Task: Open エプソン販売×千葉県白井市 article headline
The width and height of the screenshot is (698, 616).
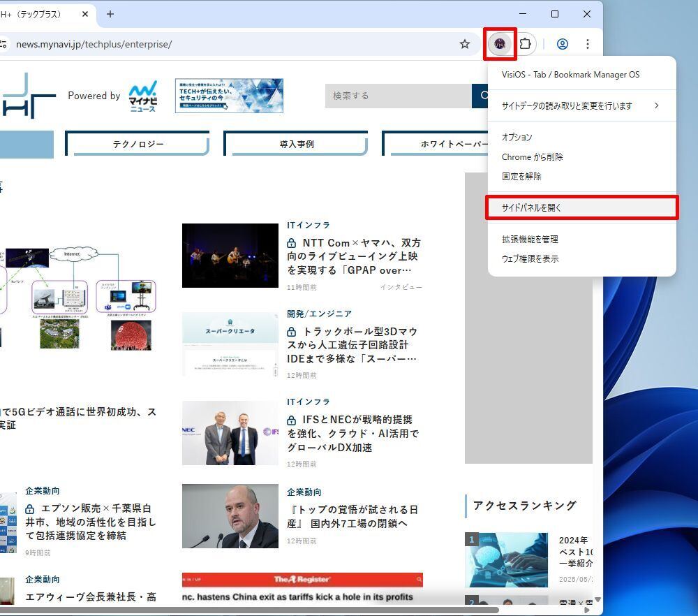Action: pos(90,522)
